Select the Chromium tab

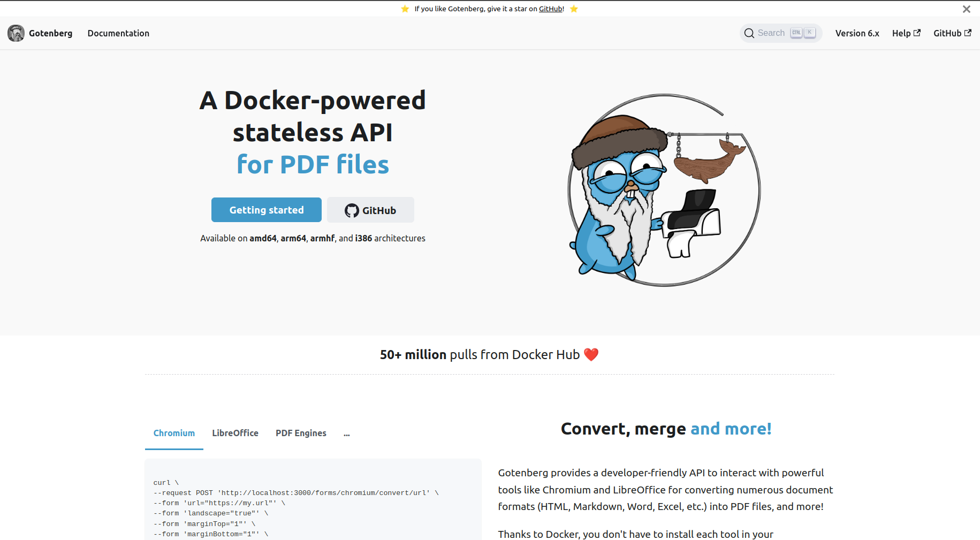coord(174,433)
